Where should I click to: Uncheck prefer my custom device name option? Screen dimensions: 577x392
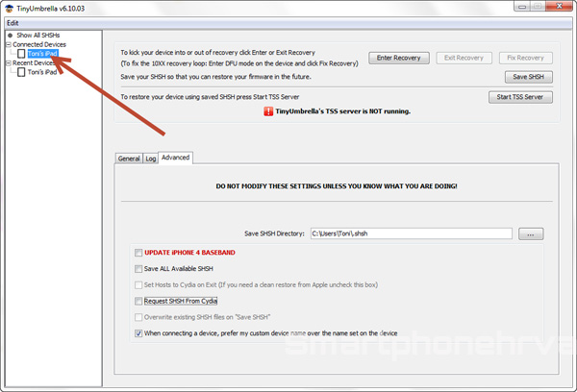139,333
